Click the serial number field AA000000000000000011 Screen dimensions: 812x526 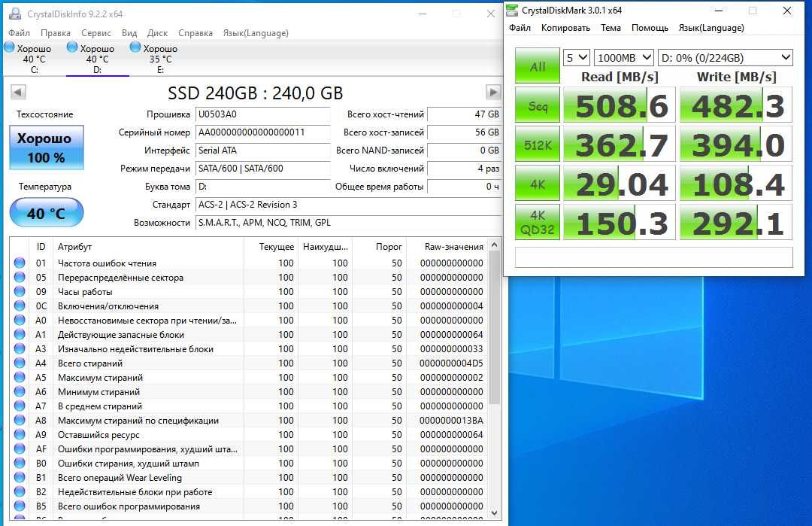coord(262,132)
